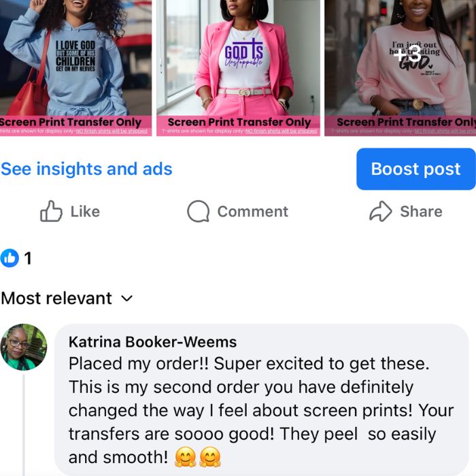
Task: Click the Share arrow icon
Action: pos(380,211)
